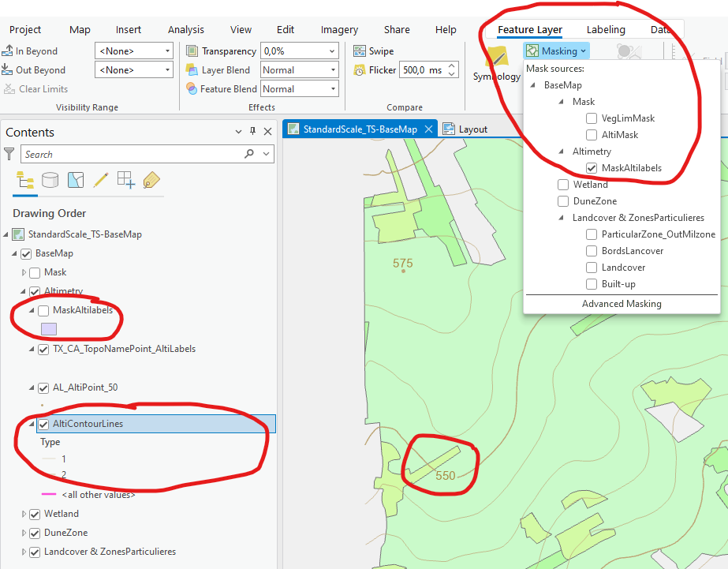Screen dimensions: 728x569
Task: Select the pencil editing view icon in Contents
Action: pyautogui.click(x=100, y=180)
